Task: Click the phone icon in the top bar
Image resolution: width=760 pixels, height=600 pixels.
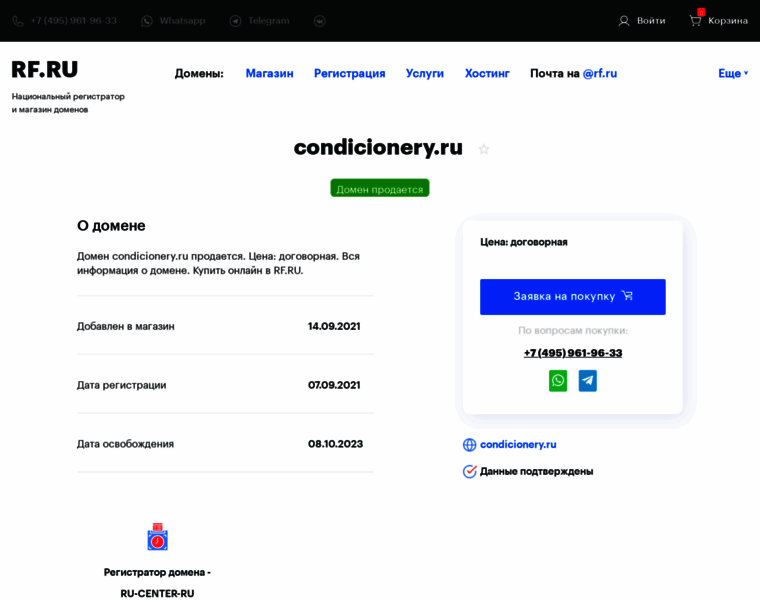Action: point(18,21)
